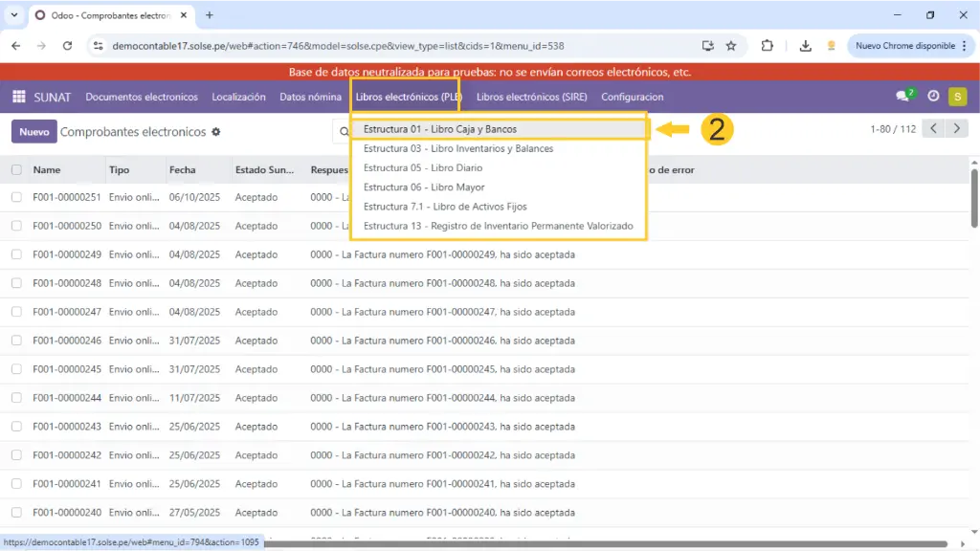Screen dimensions: 980x551
Task: Toggle the select-all header checkbox
Action: [x=16, y=170]
